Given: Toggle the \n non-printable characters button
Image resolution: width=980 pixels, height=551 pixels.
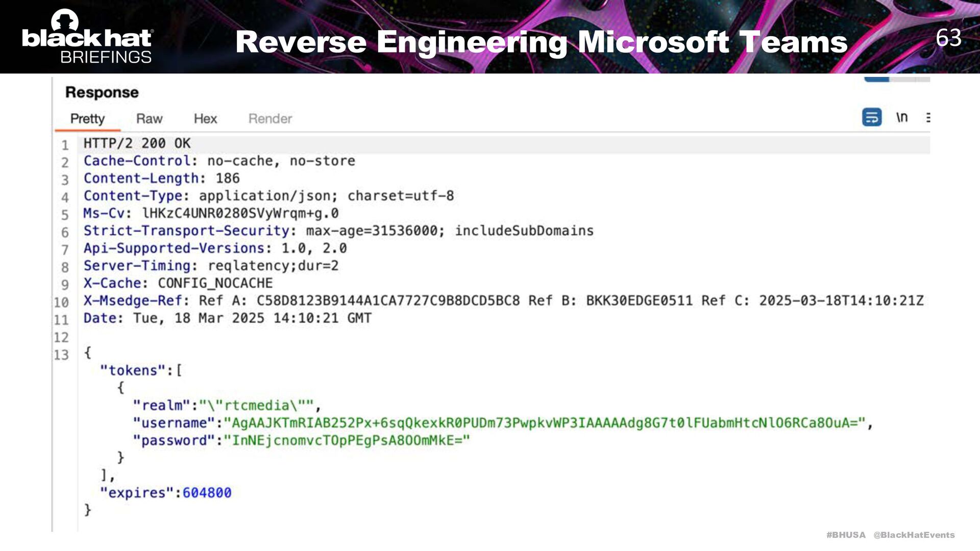Looking at the screenshot, I should click(x=902, y=117).
